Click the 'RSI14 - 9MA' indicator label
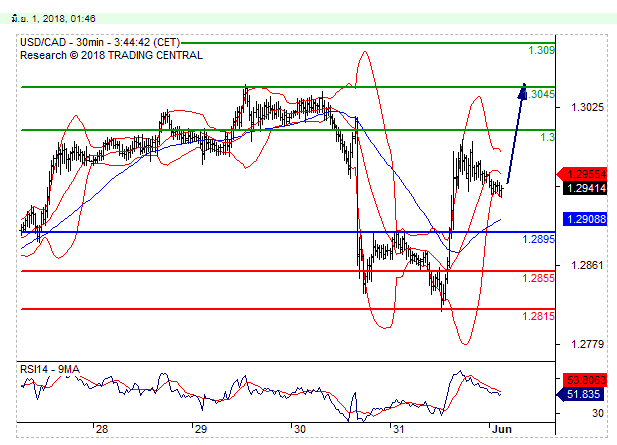This screenshot has height=445, width=617. click(x=50, y=369)
